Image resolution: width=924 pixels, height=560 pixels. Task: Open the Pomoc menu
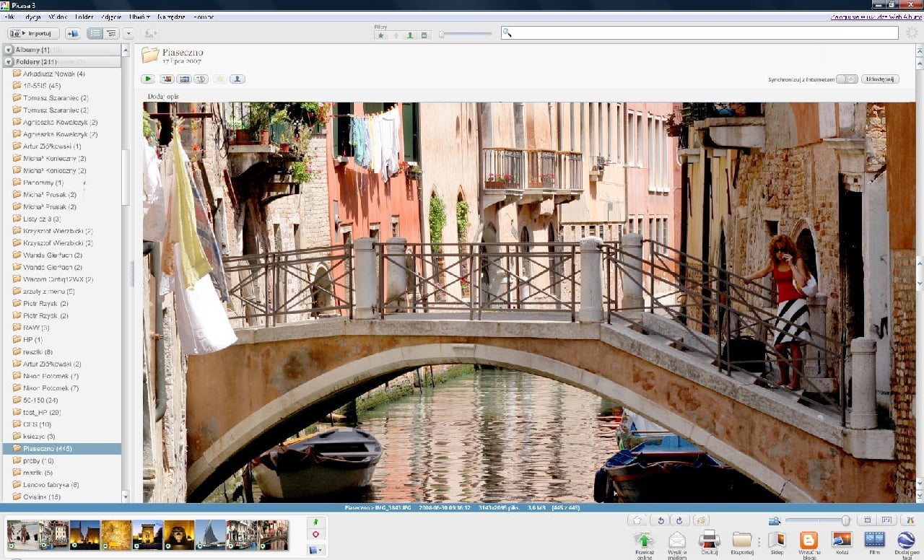(204, 16)
